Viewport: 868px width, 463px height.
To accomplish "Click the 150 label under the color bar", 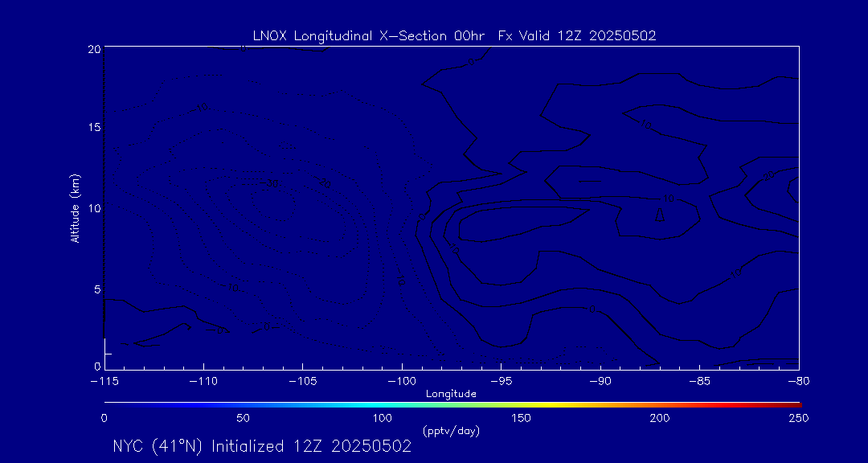I will pyautogui.click(x=522, y=418).
